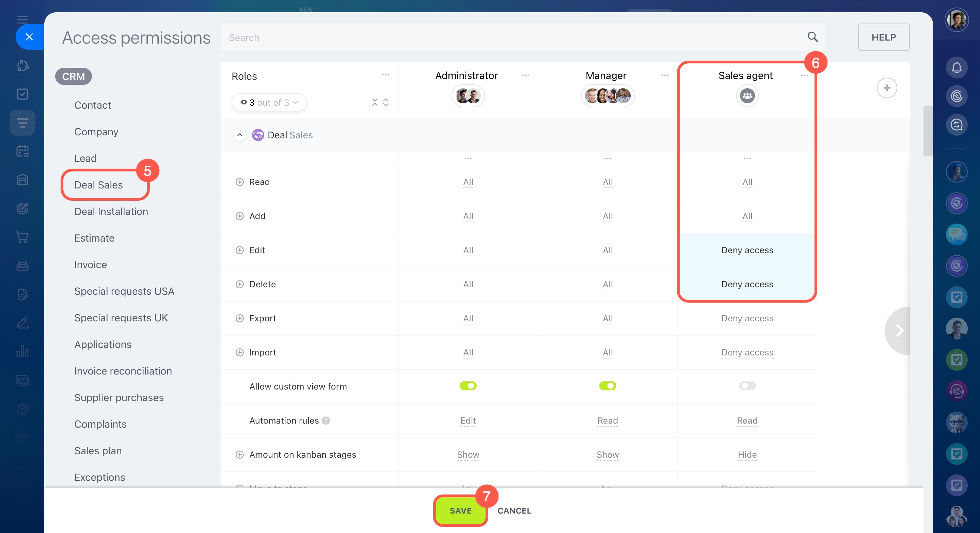The height and width of the screenshot is (533, 980).
Task: Expand the Read permission row
Action: point(239,182)
